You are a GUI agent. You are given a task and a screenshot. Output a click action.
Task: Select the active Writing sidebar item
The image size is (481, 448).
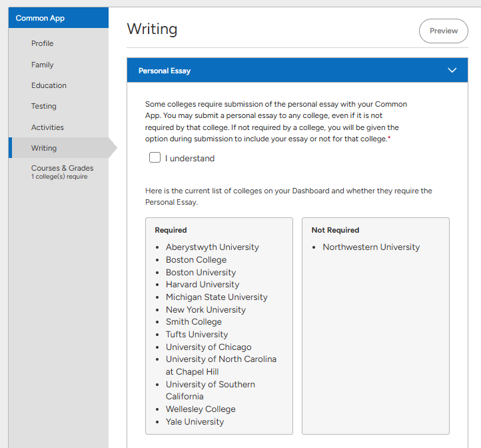click(x=44, y=148)
